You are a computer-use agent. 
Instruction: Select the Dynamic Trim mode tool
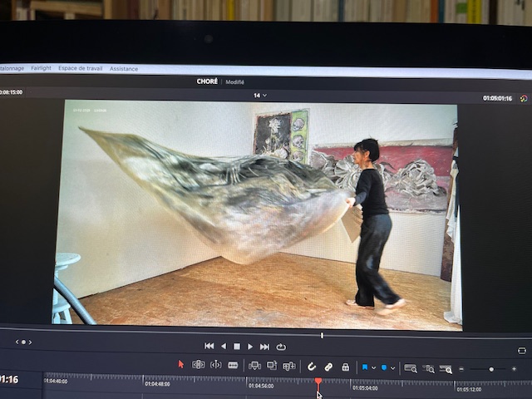click(x=215, y=365)
